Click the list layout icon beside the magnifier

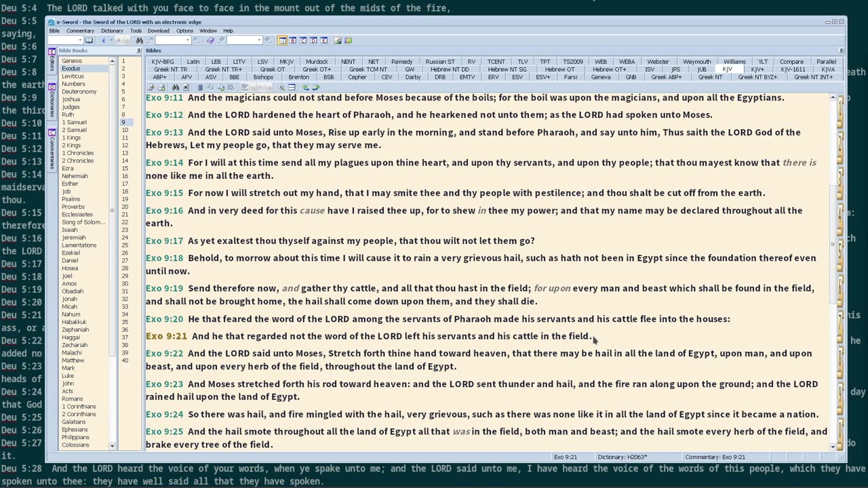coord(292,87)
